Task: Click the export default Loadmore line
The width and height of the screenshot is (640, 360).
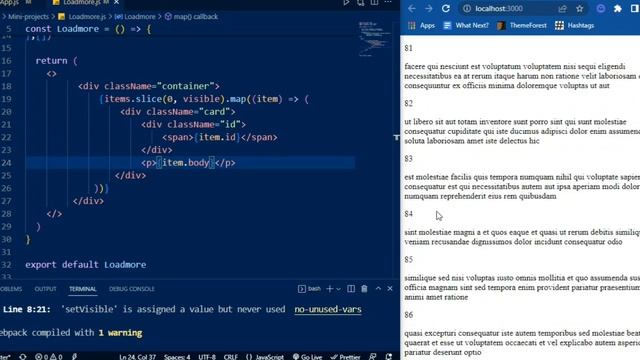Action: click(x=86, y=264)
